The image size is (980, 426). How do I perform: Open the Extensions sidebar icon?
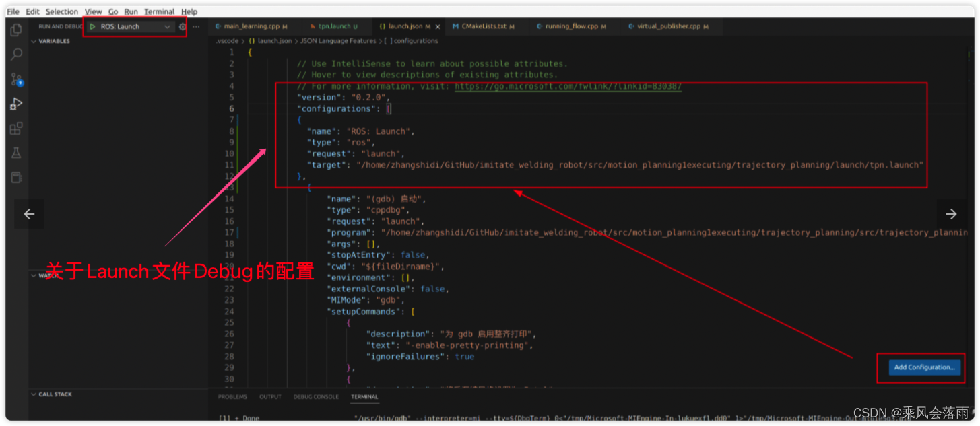point(16,127)
